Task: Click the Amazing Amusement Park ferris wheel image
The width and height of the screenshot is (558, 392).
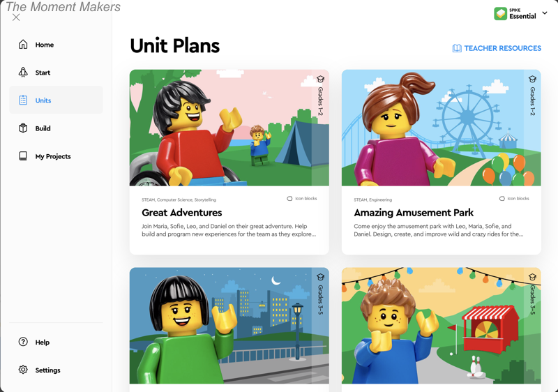Action: pyautogui.click(x=442, y=128)
